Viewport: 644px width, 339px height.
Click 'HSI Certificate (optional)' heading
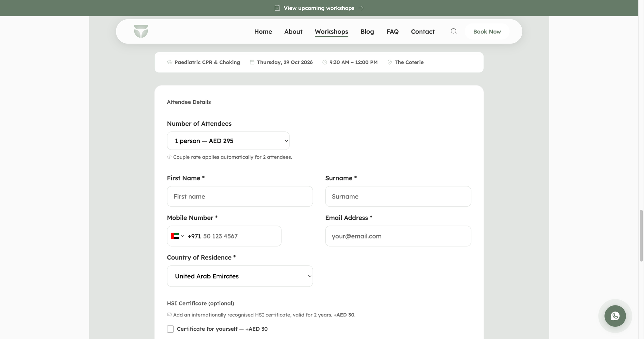(x=200, y=303)
